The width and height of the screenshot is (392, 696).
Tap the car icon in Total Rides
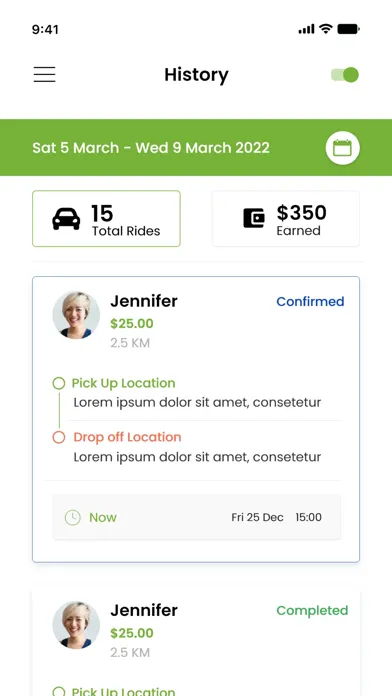pos(66,218)
